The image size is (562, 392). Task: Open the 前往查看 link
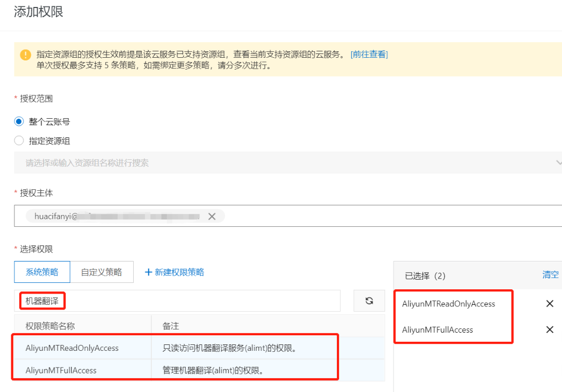[x=369, y=55]
